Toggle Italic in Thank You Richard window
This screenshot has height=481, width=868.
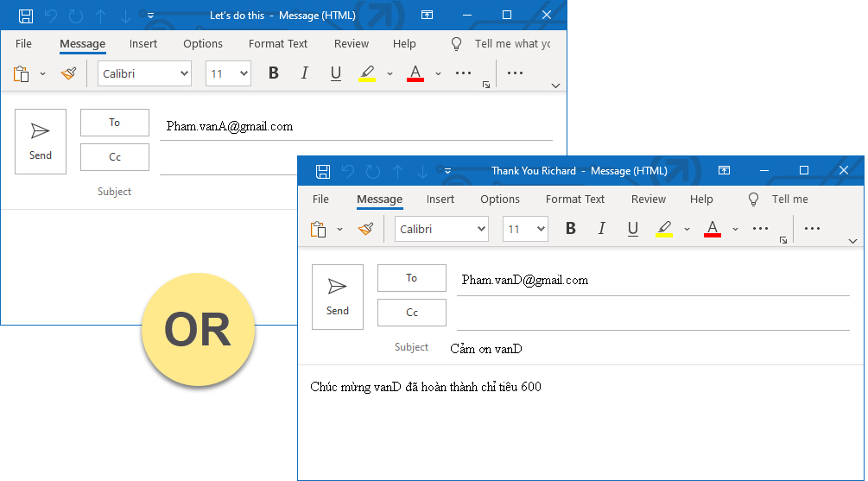pos(601,229)
